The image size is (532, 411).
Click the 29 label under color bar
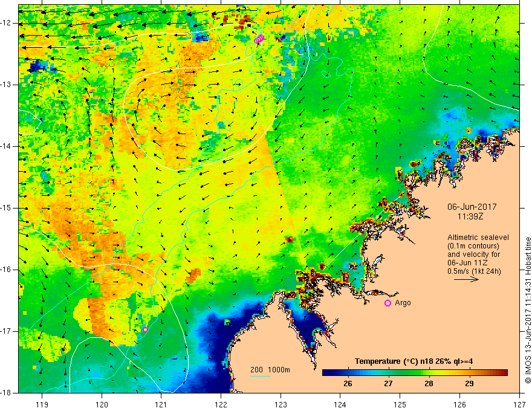(x=469, y=384)
